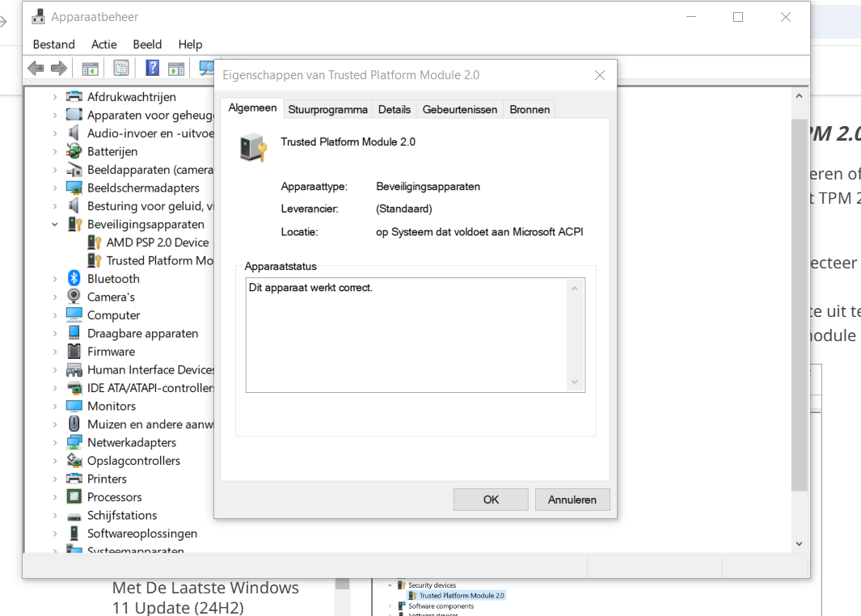Select the Netwerkadapters icon in tree
Screen dimensions: 861x616
(x=74, y=442)
